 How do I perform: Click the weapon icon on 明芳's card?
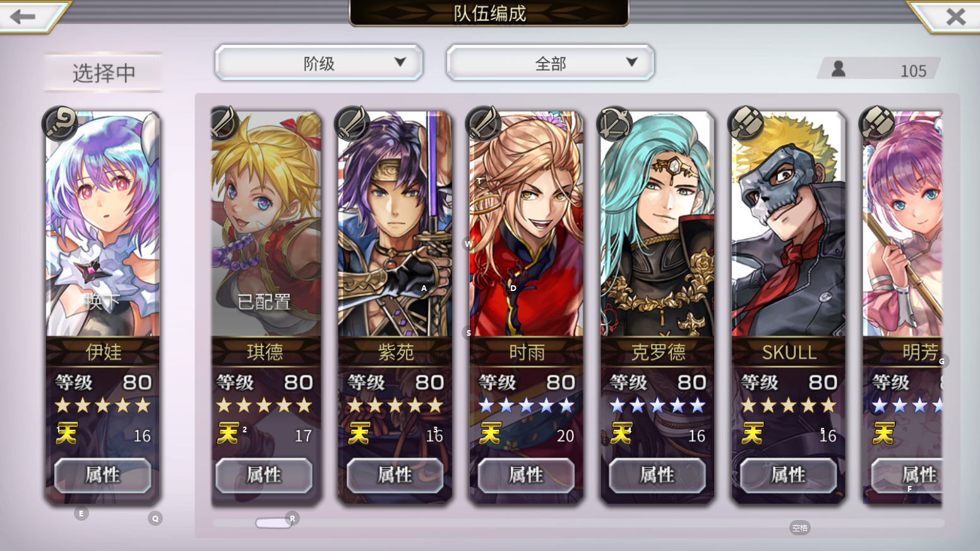(x=877, y=122)
